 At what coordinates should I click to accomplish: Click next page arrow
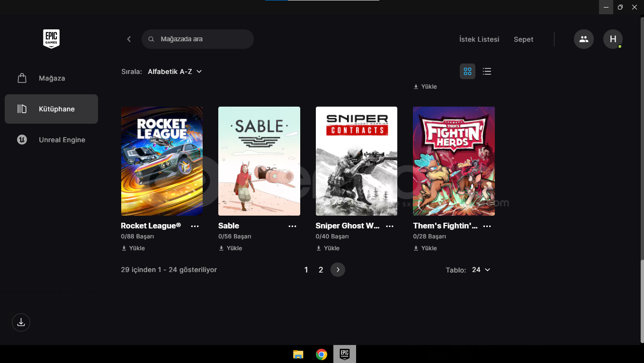(x=338, y=270)
